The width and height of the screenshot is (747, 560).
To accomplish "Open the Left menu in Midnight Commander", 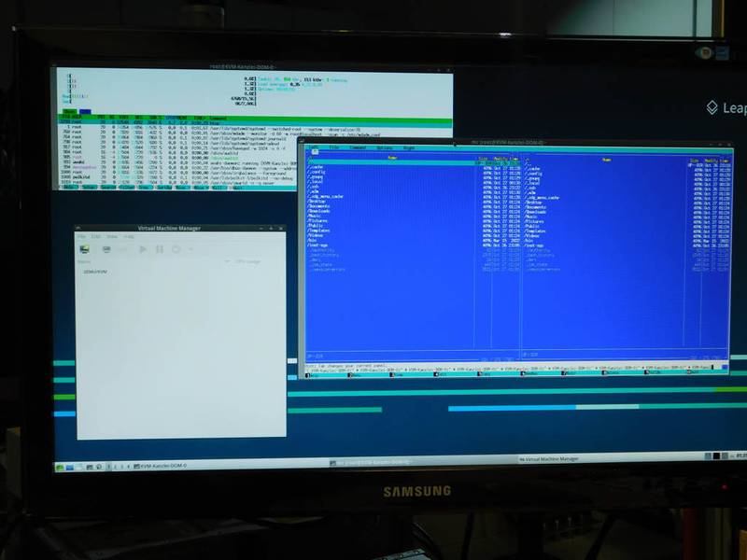I will [x=315, y=147].
